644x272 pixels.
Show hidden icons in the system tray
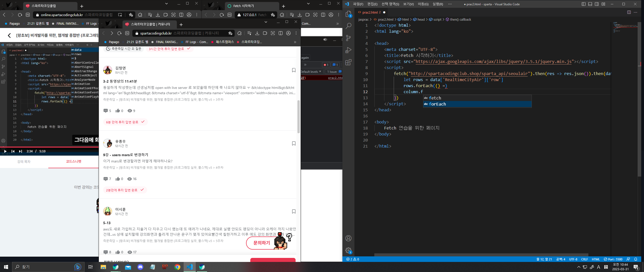click(579, 267)
